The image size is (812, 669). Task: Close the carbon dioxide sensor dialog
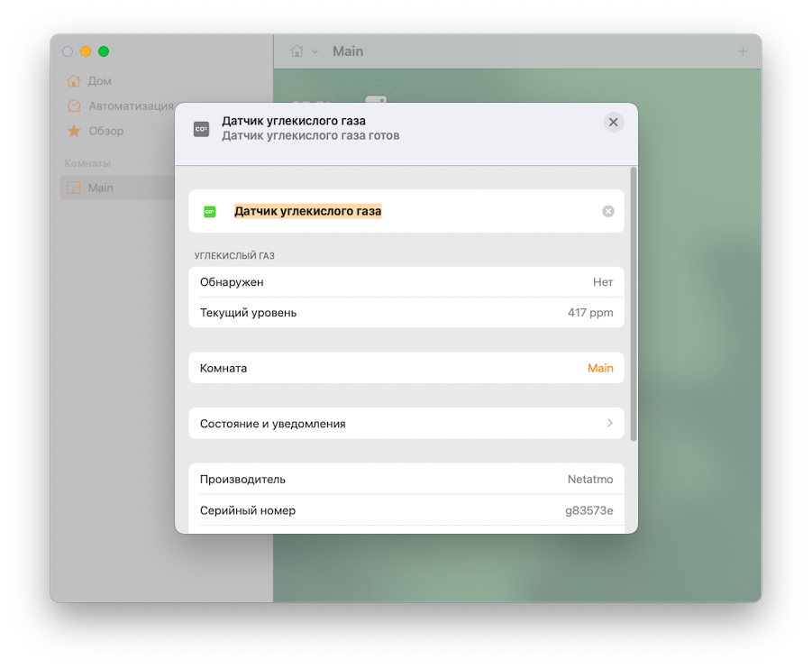point(614,123)
